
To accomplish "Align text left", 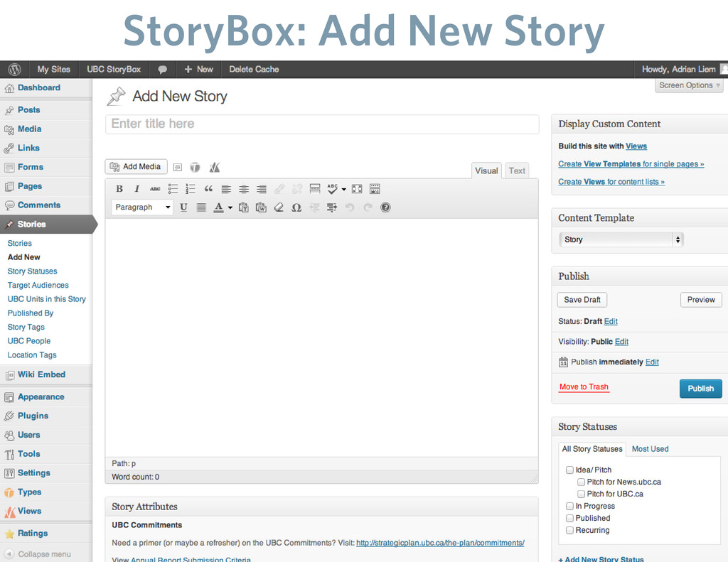I will (x=226, y=189).
